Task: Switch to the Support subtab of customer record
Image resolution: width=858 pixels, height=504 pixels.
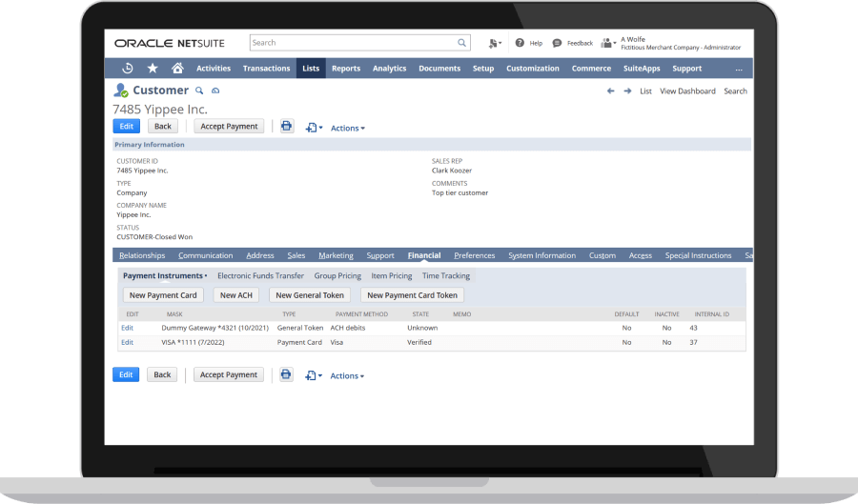Action: tap(380, 255)
